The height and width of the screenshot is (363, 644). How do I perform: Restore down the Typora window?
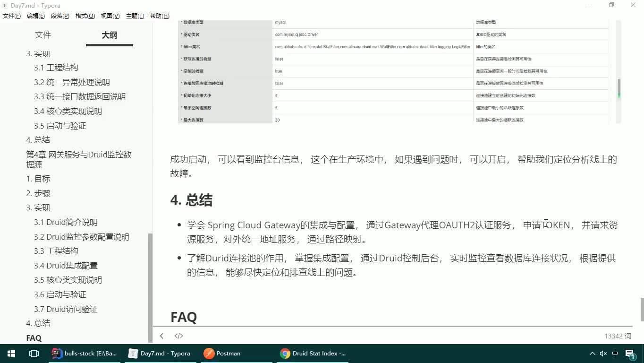pos(611,5)
